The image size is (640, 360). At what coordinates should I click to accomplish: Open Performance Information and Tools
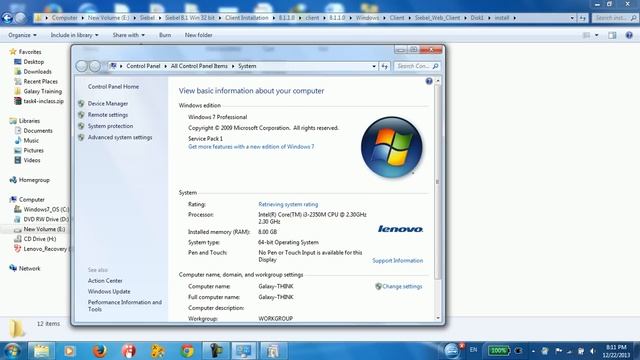(x=124, y=306)
